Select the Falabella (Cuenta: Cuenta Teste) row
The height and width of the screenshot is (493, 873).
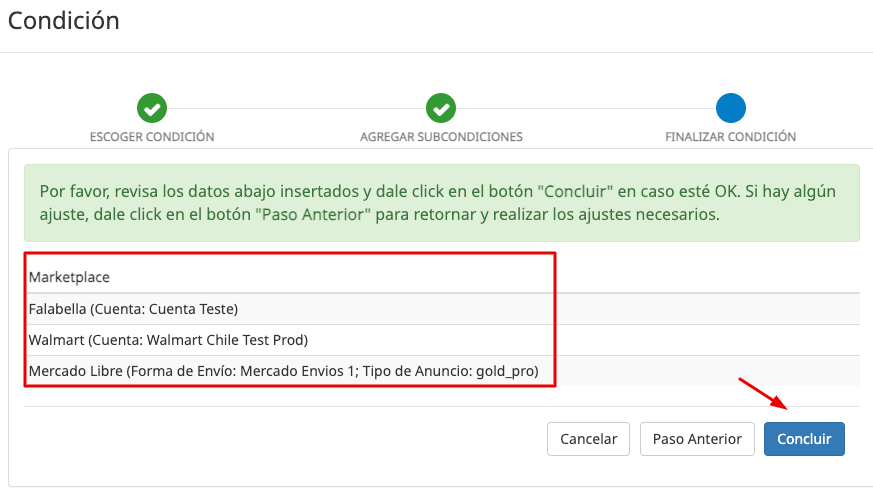(442, 309)
